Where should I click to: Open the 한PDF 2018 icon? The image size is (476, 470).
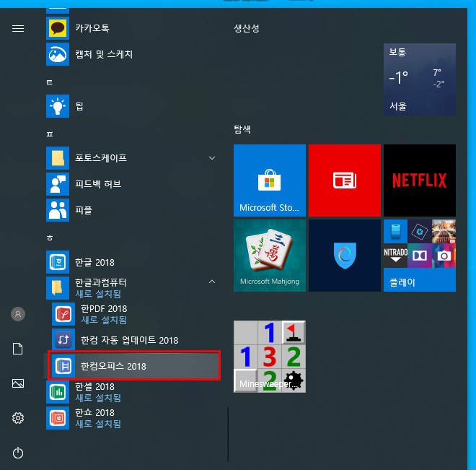(63, 314)
